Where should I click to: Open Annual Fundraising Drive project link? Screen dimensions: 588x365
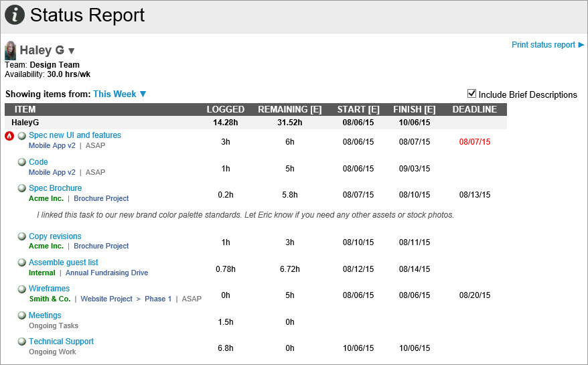106,273
